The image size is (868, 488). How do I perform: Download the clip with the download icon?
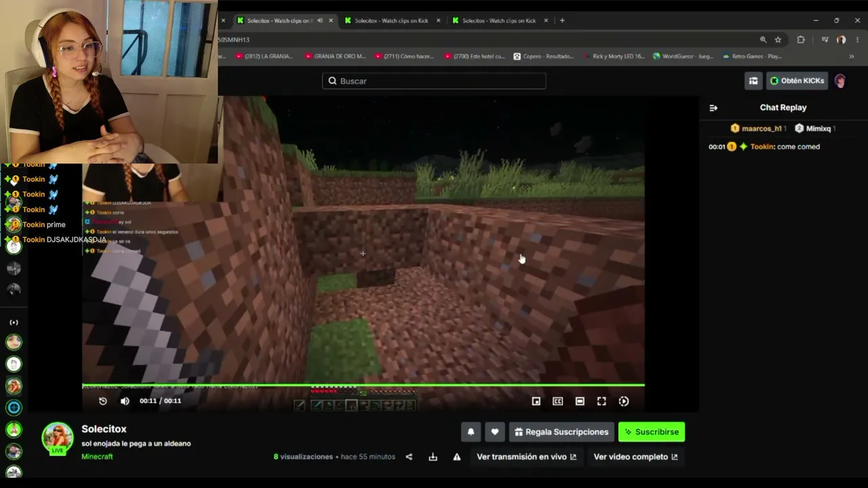pyautogui.click(x=433, y=457)
